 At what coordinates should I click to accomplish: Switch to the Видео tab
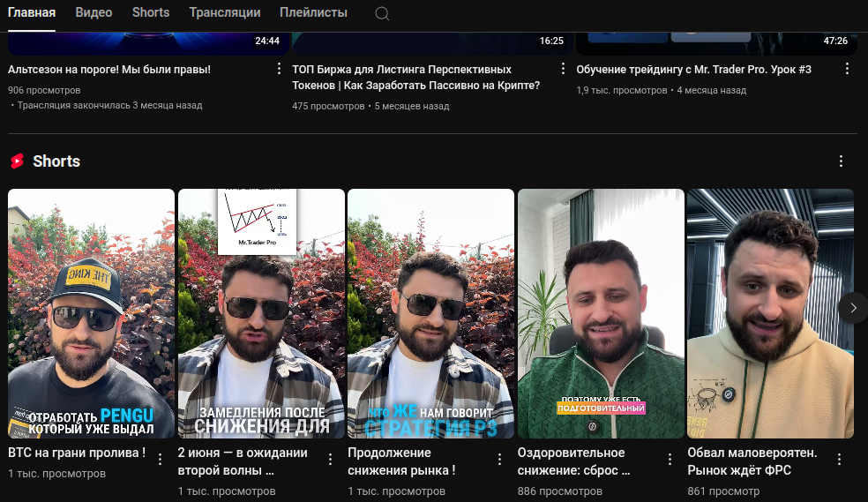pyautogui.click(x=94, y=12)
